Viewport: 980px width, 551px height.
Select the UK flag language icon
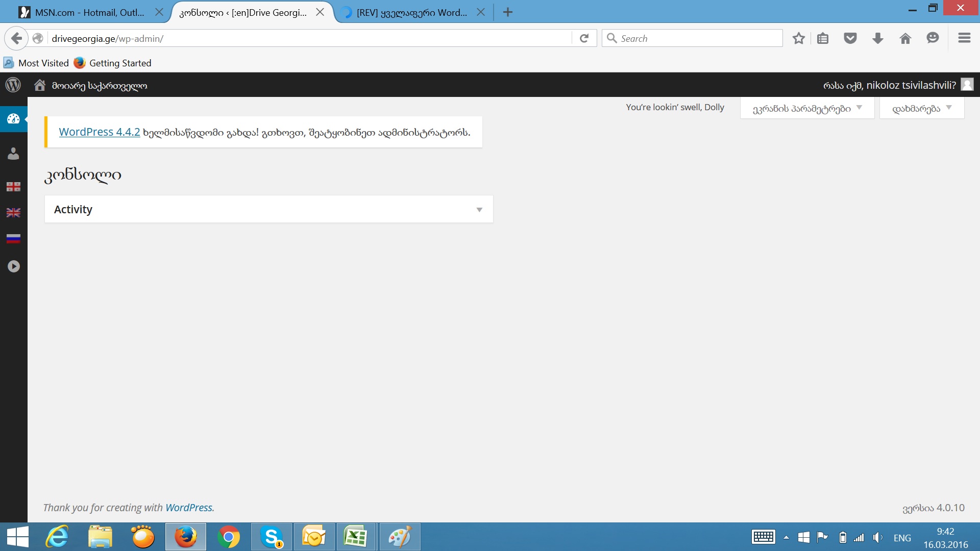click(13, 213)
